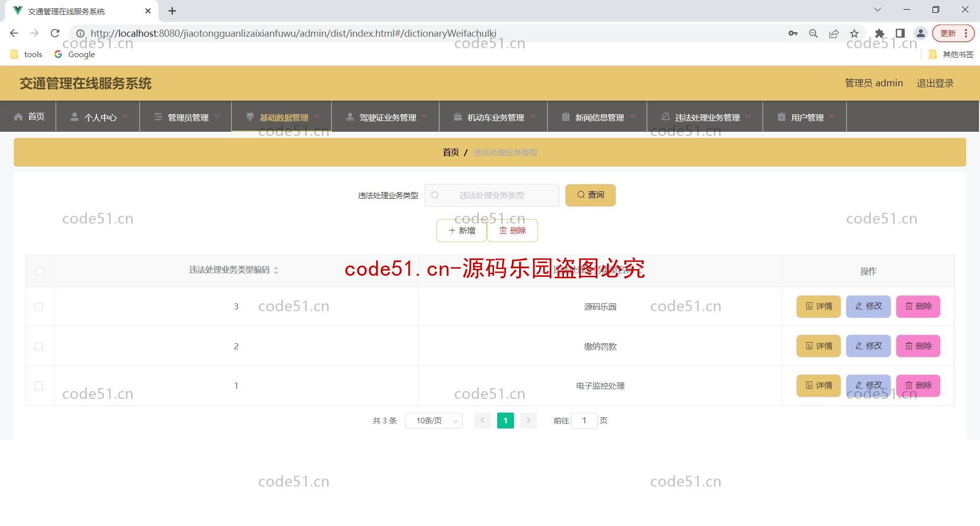Screen dimensions: 980x526
Task: Click 删除 for 电子监控处理 row
Action: (918, 386)
